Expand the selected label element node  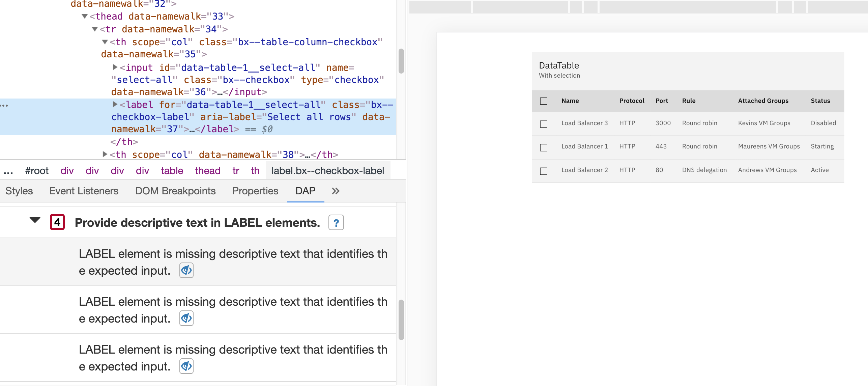[x=115, y=104]
